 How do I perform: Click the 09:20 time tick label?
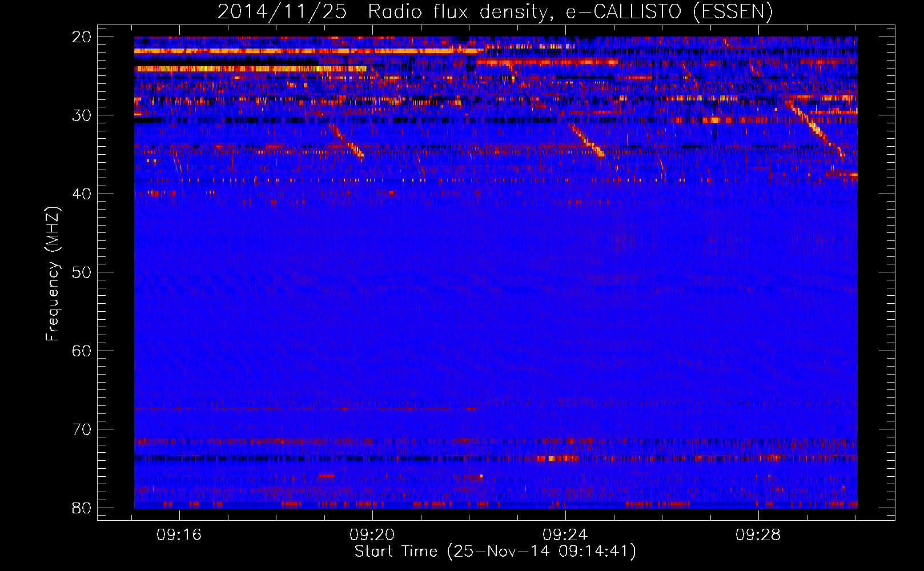372,535
